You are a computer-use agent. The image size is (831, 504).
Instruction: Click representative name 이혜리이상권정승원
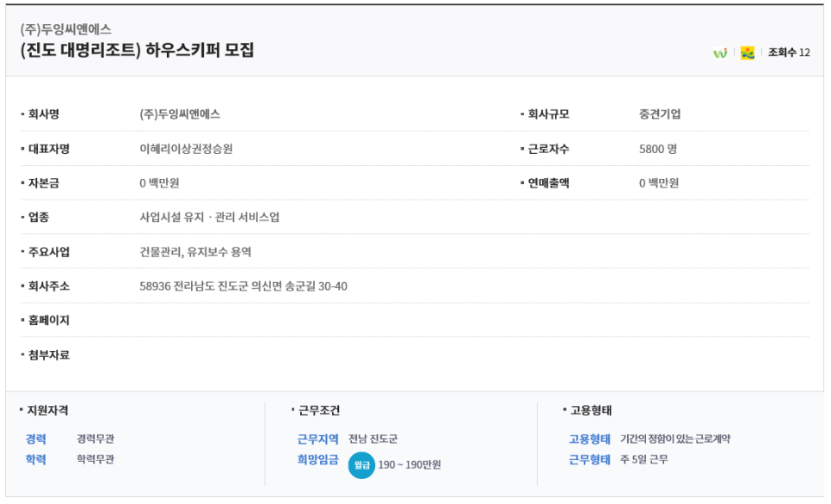tap(186, 149)
